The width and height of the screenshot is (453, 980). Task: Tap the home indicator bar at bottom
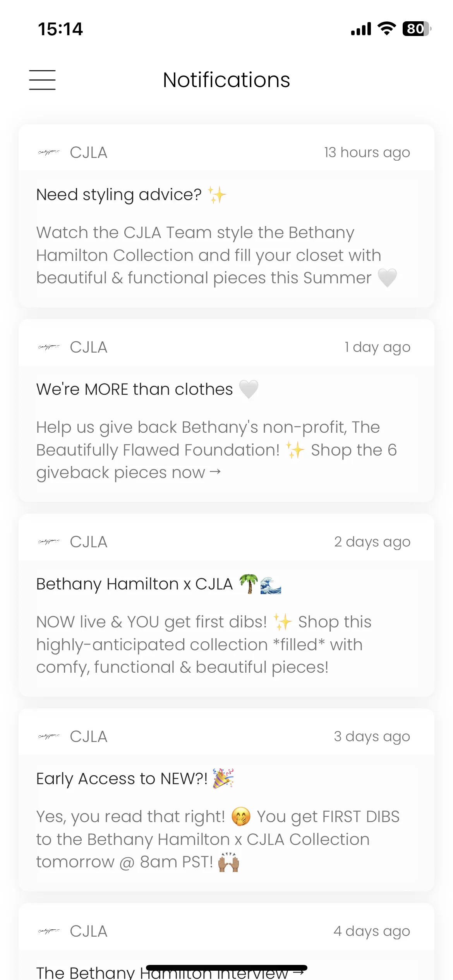(226, 968)
